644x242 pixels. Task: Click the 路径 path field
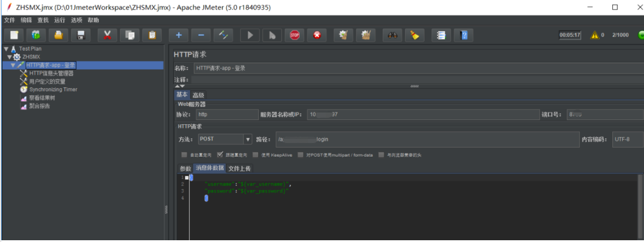pos(427,140)
